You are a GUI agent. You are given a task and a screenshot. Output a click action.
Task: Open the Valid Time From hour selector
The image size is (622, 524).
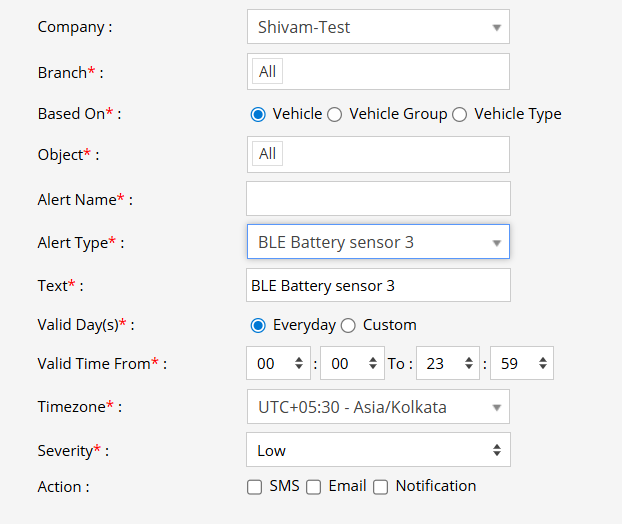279,364
